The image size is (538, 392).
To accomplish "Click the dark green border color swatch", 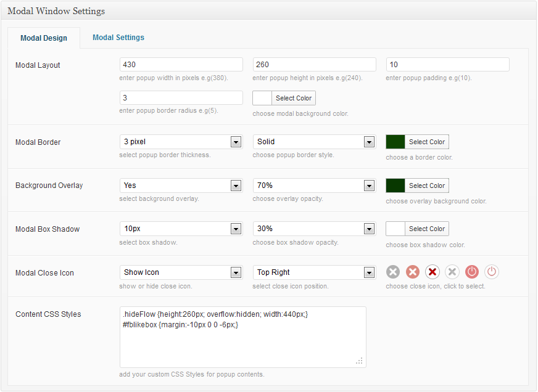I will coord(395,142).
